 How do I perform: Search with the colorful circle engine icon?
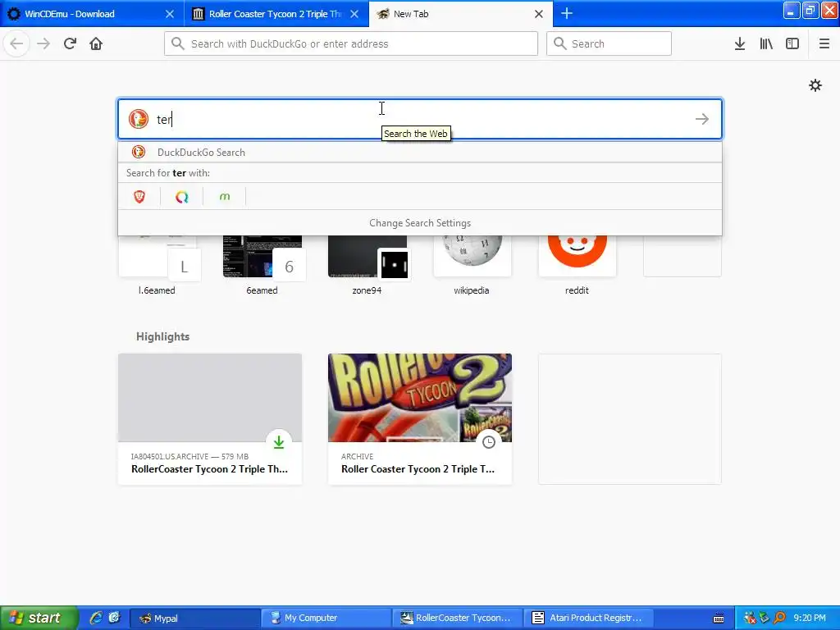182,197
